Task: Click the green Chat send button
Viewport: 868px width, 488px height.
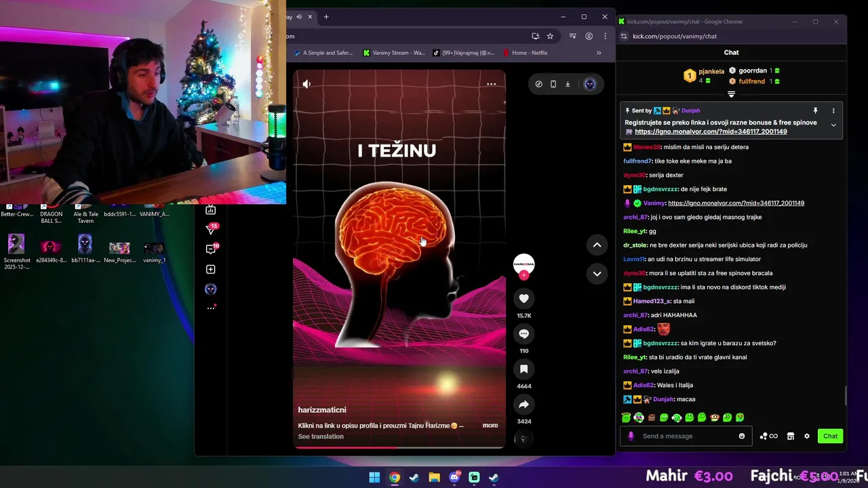Action: [x=831, y=436]
